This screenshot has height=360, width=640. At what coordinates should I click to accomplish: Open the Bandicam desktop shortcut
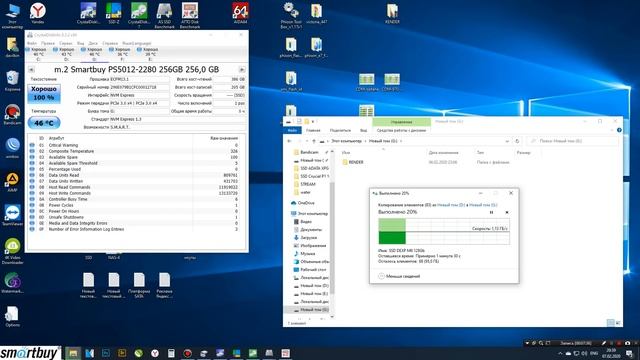point(12,115)
